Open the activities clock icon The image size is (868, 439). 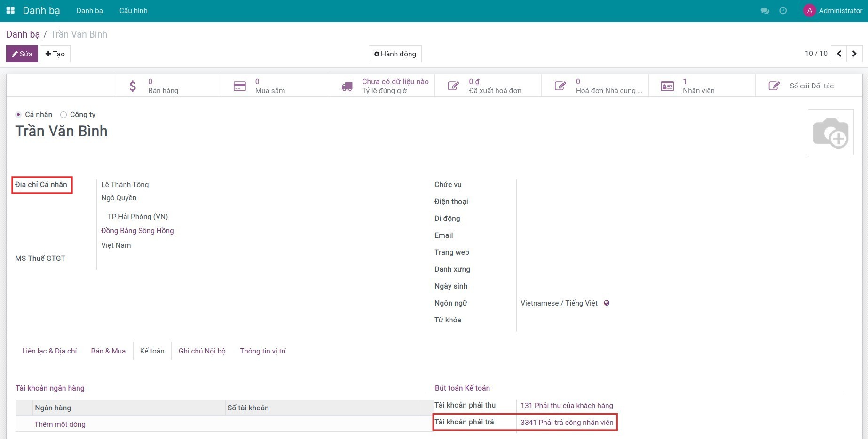click(783, 11)
